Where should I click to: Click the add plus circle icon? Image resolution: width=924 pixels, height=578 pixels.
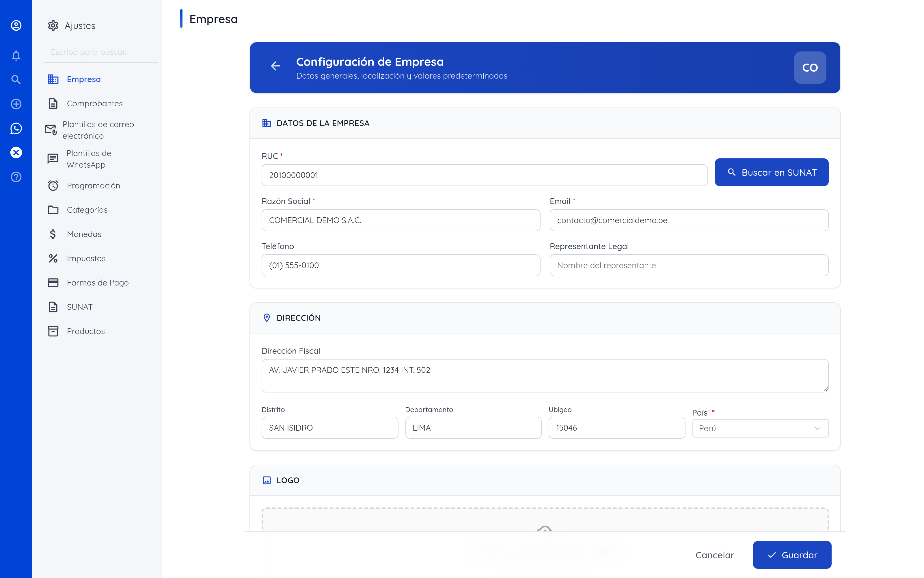point(16,104)
